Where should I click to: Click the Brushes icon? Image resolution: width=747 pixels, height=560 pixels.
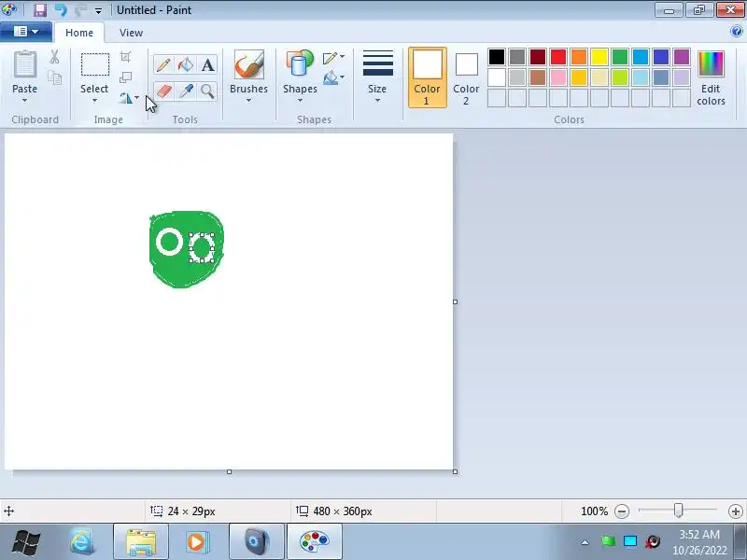248,64
